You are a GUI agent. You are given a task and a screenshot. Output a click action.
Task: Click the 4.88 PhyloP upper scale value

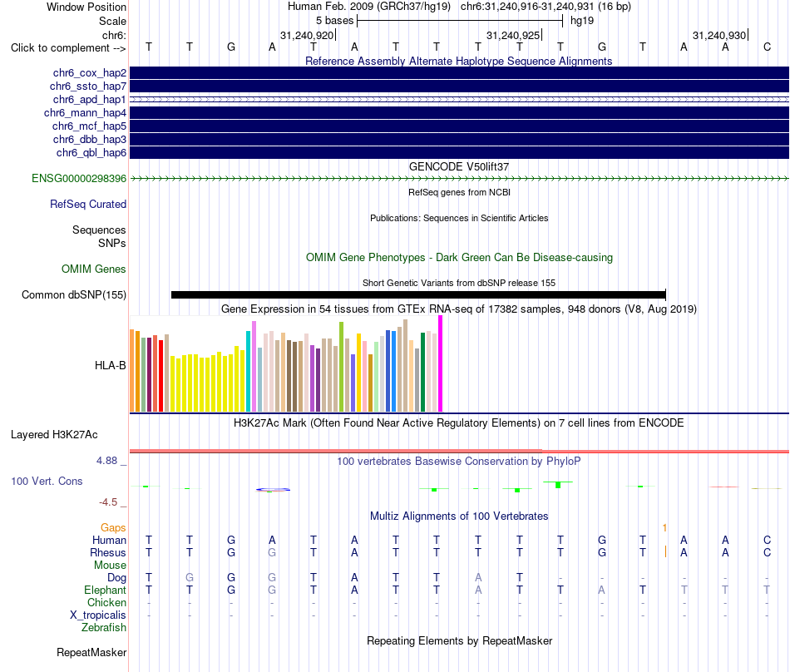tap(106, 461)
